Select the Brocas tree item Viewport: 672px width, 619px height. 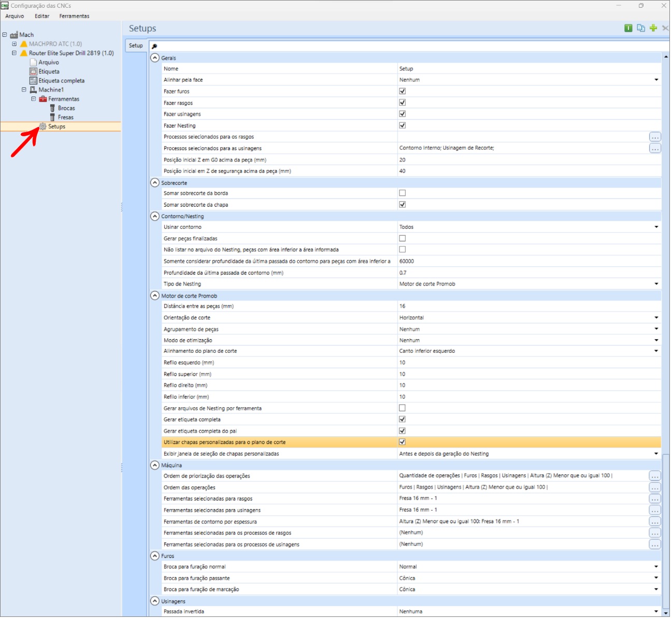(x=66, y=108)
